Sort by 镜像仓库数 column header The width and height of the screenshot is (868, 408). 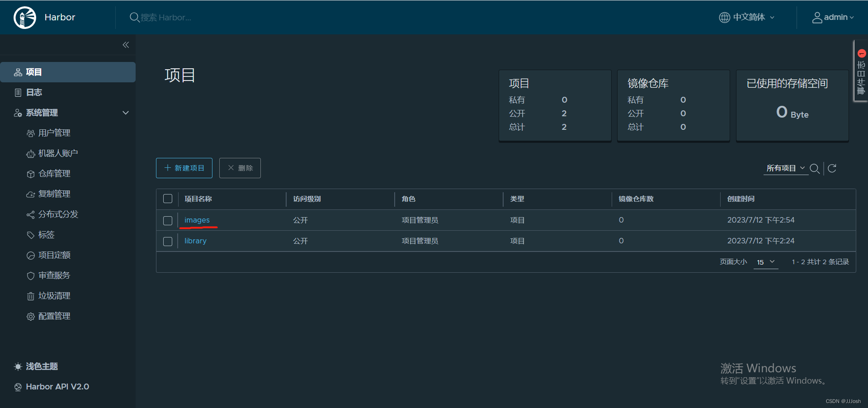coord(636,199)
